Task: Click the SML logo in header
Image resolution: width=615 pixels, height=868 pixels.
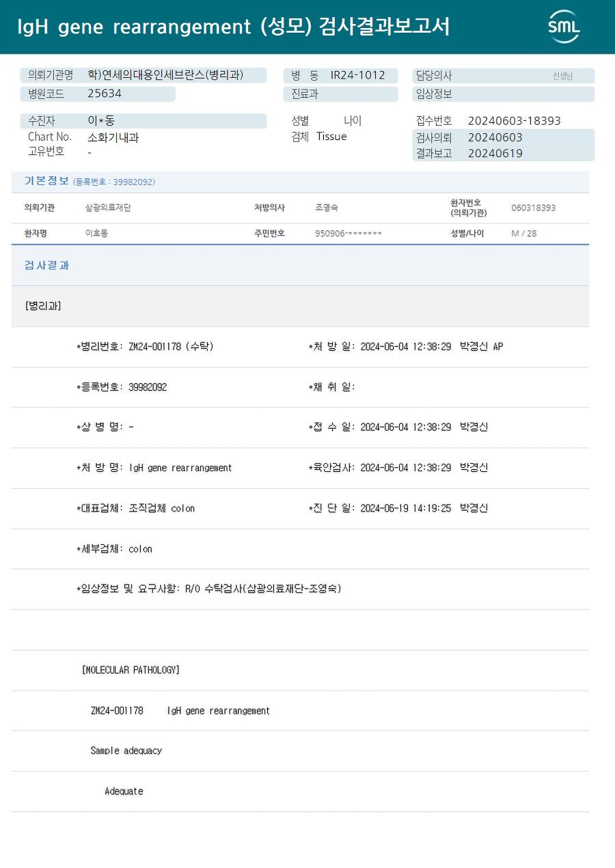Action: pyautogui.click(x=563, y=27)
